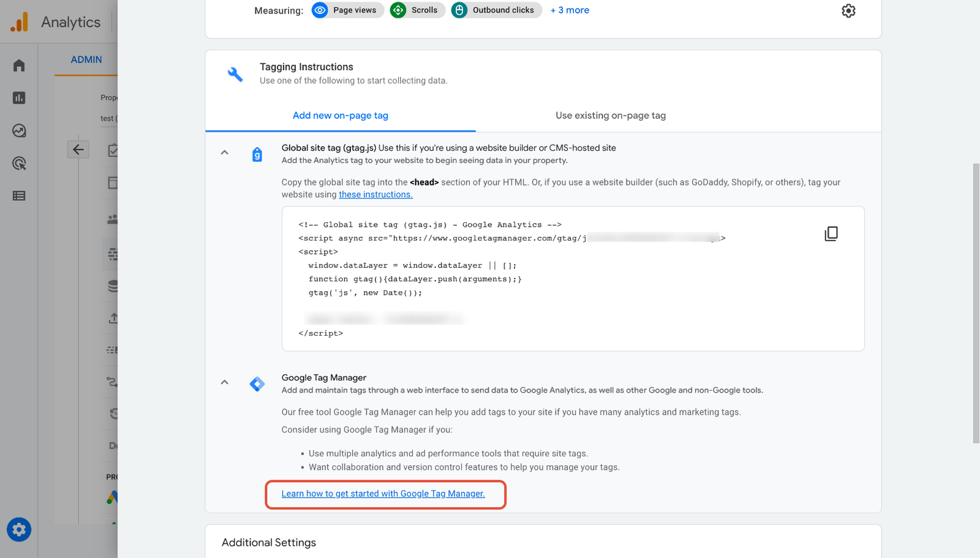Click the Page views measurement chip

pos(347,10)
